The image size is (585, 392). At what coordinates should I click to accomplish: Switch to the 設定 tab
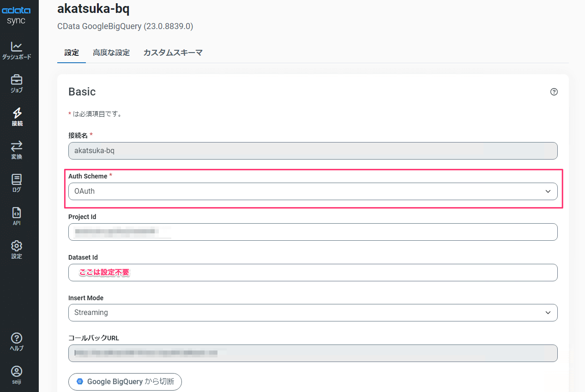pos(72,53)
